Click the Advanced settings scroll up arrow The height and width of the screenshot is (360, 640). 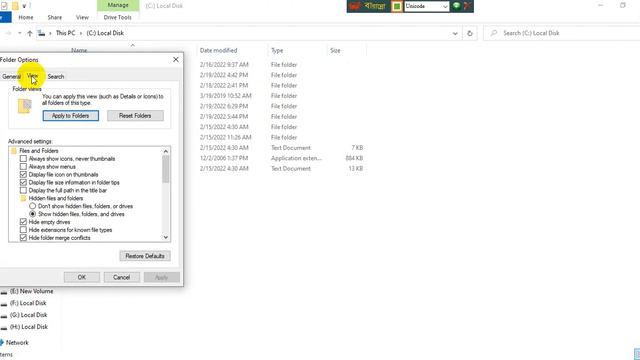tap(166, 151)
